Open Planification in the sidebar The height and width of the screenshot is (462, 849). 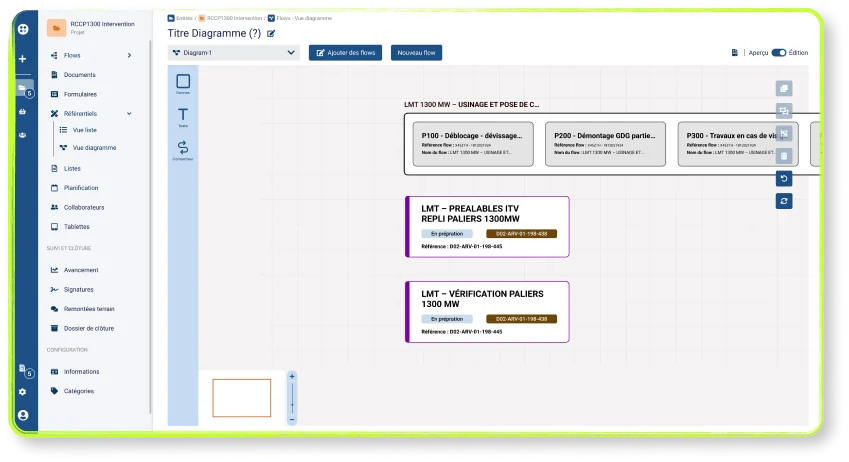81,188
